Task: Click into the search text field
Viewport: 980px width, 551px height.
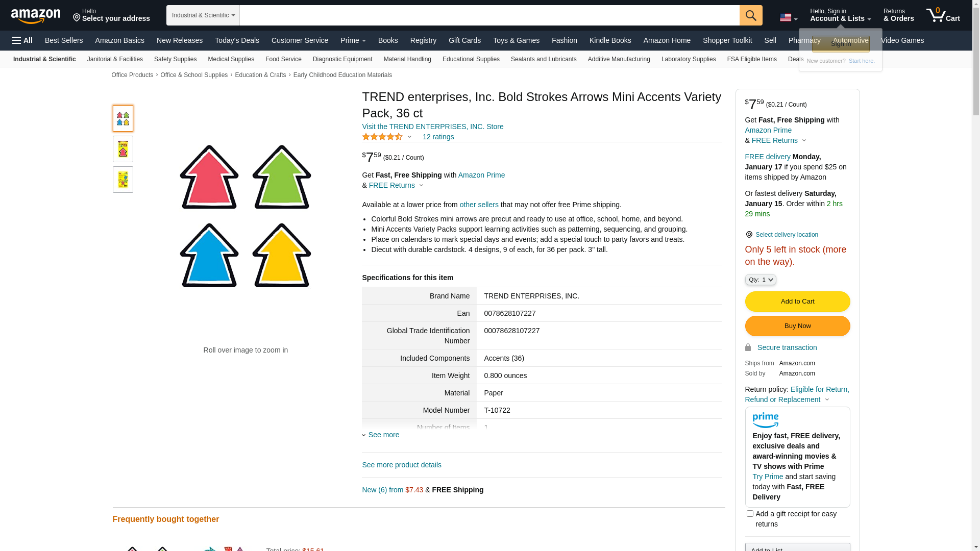Action: point(489,15)
